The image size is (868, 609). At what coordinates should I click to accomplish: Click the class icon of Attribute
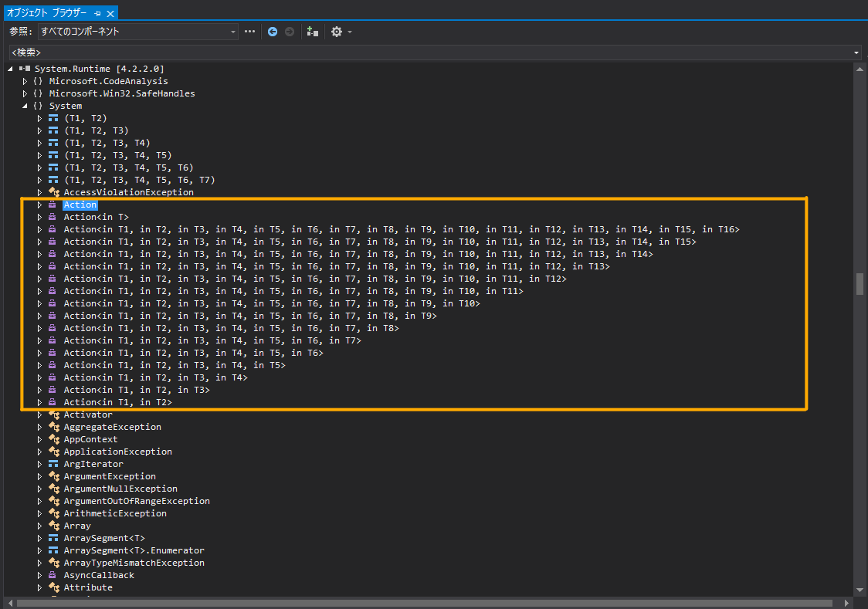[x=54, y=587]
